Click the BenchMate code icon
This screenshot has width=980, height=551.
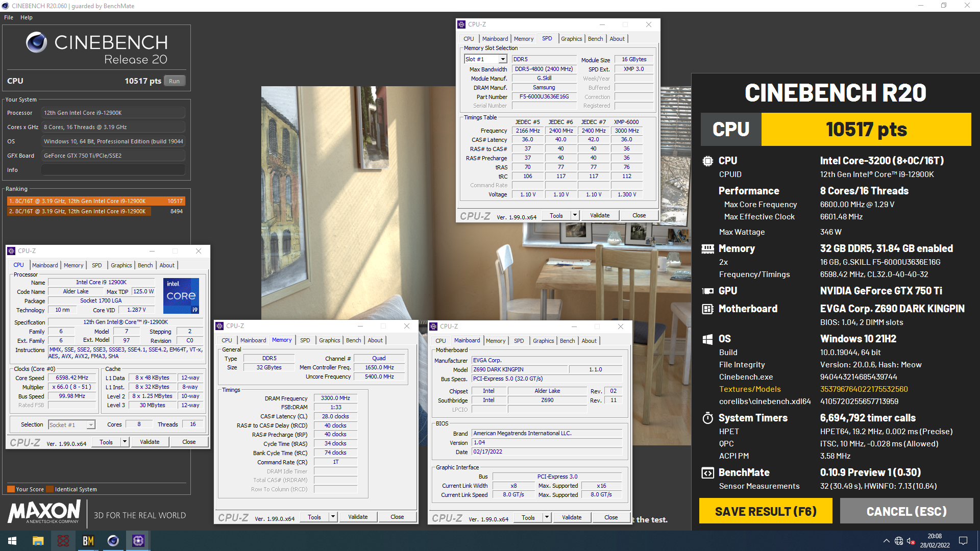707,473
